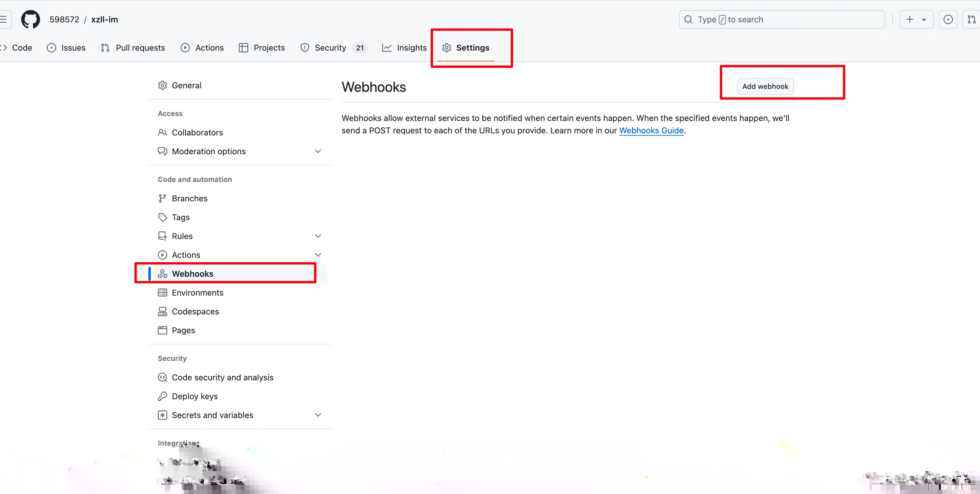Image resolution: width=980 pixels, height=494 pixels.
Task: Open the Projects tab
Action: pos(262,47)
